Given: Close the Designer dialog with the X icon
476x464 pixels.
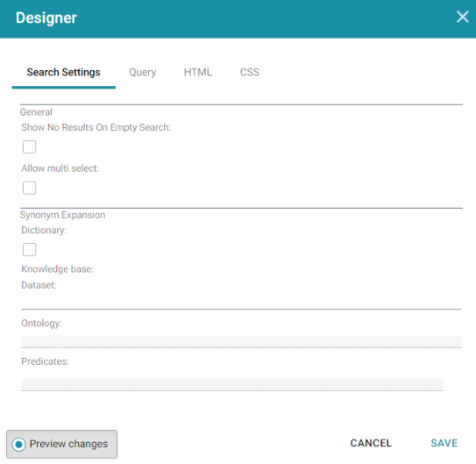Looking at the screenshot, I should pyautogui.click(x=462, y=17).
